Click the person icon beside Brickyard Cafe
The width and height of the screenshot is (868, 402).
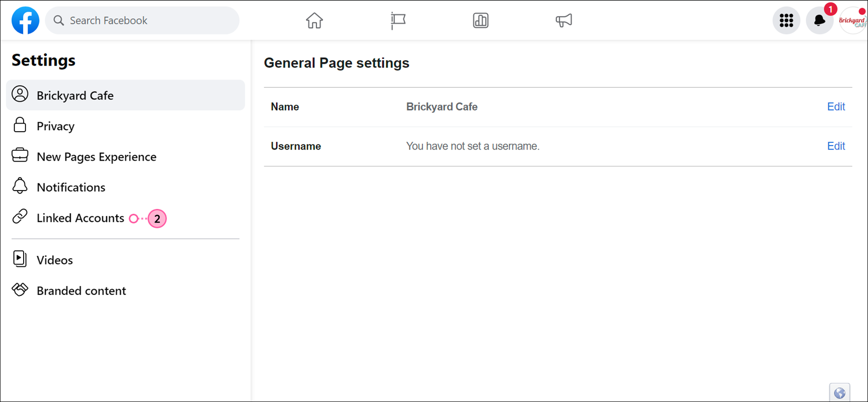pyautogui.click(x=20, y=94)
